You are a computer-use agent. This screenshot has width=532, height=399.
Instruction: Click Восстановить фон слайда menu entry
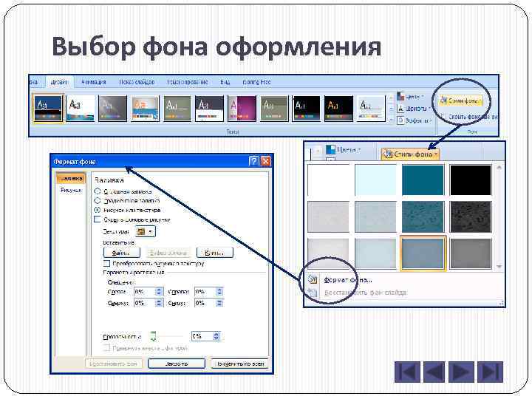tap(365, 293)
